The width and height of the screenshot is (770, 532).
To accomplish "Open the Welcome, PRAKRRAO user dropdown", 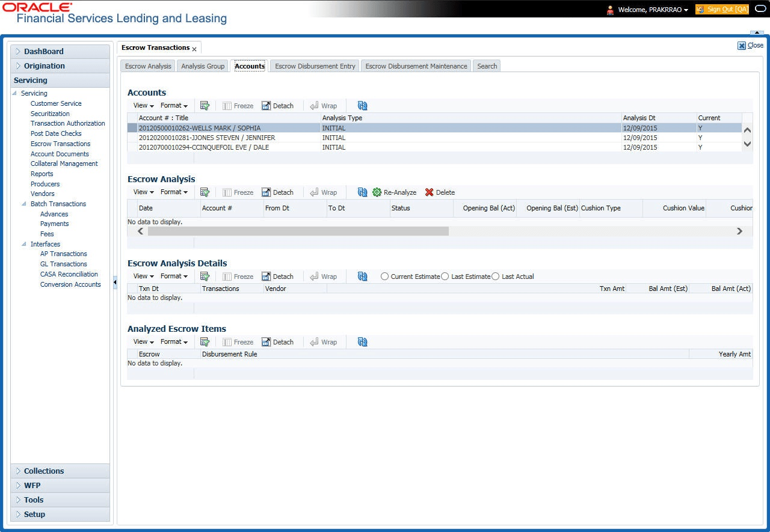I will click(653, 10).
